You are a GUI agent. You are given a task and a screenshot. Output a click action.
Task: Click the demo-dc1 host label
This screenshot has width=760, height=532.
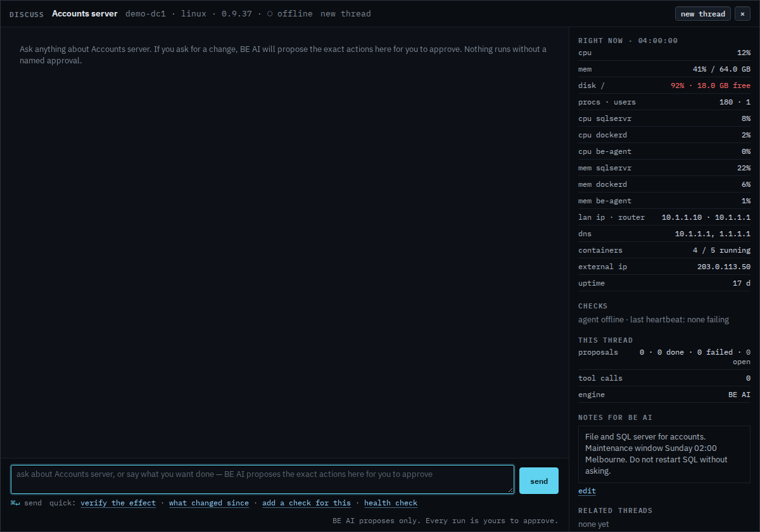tap(146, 13)
